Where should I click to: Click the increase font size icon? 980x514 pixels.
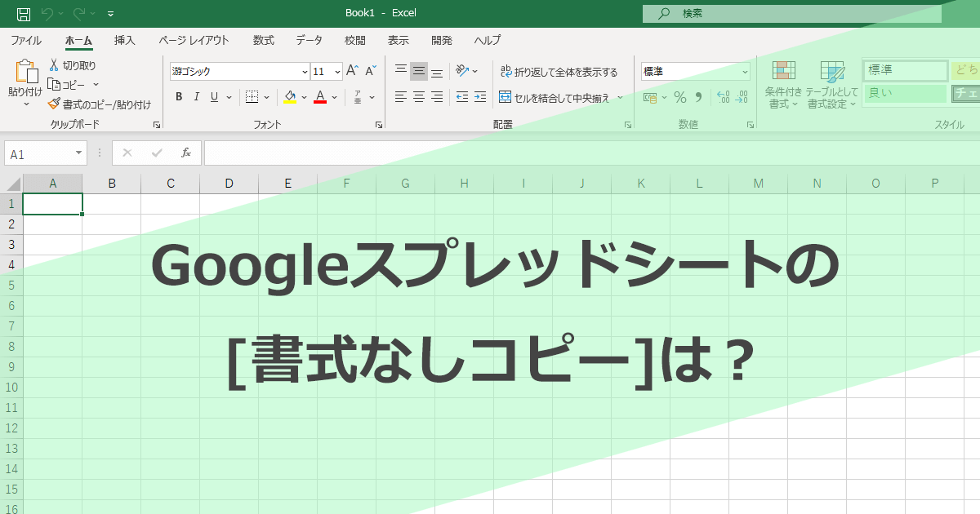coord(353,71)
